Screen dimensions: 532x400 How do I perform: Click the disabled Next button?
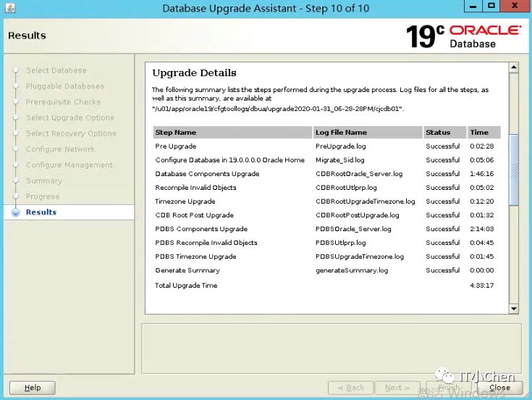click(x=397, y=388)
